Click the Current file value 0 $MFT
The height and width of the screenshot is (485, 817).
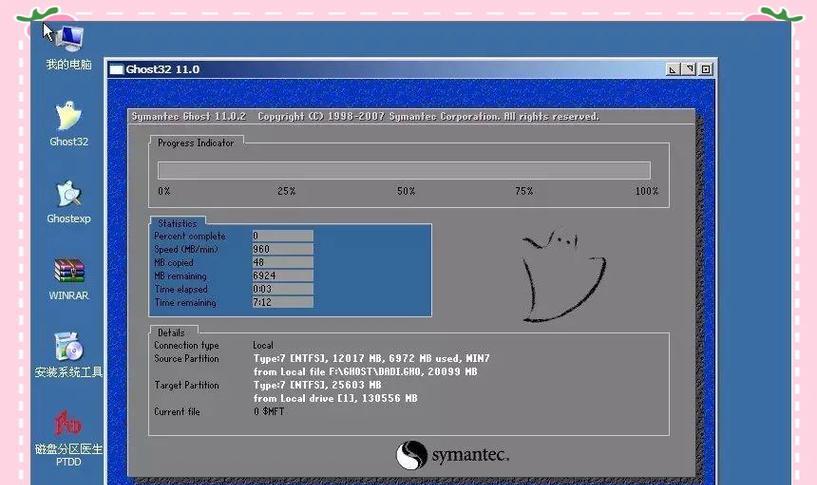269,412
